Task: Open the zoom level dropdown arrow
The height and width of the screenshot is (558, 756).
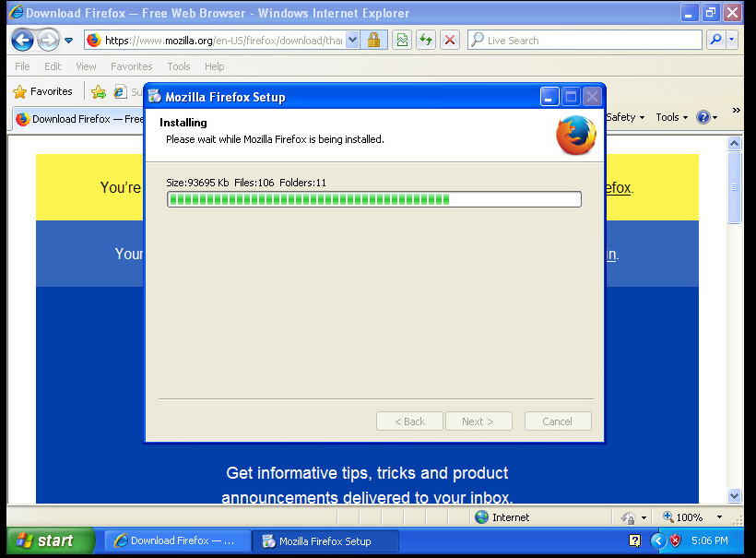Action: [x=719, y=517]
